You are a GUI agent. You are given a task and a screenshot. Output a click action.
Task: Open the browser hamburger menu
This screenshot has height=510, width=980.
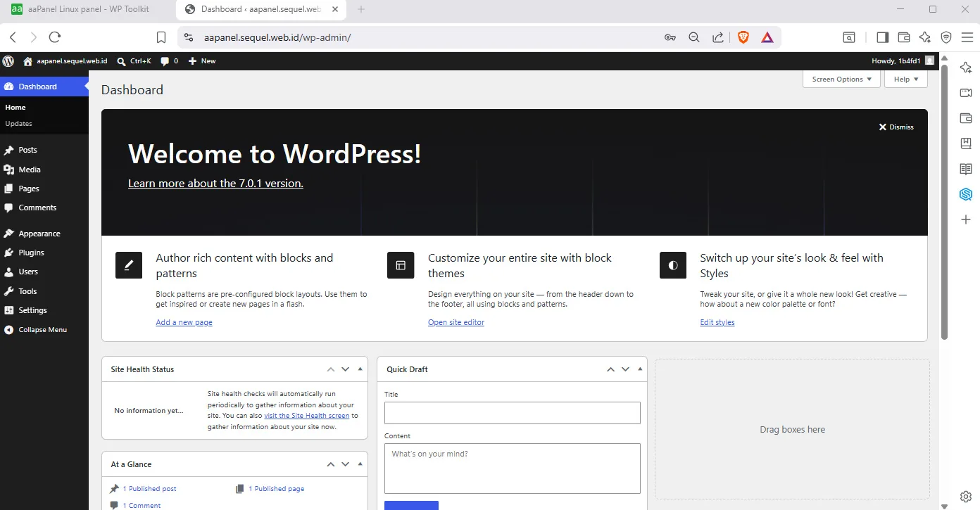pos(967,37)
